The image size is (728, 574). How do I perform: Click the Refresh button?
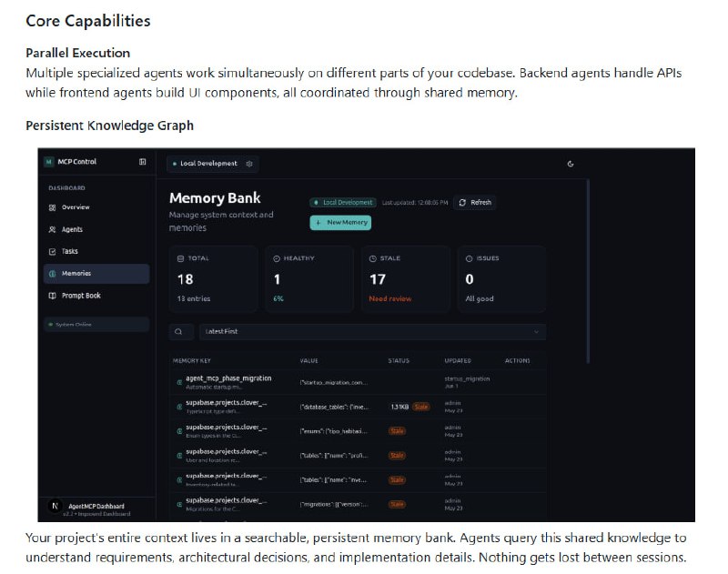(475, 202)
